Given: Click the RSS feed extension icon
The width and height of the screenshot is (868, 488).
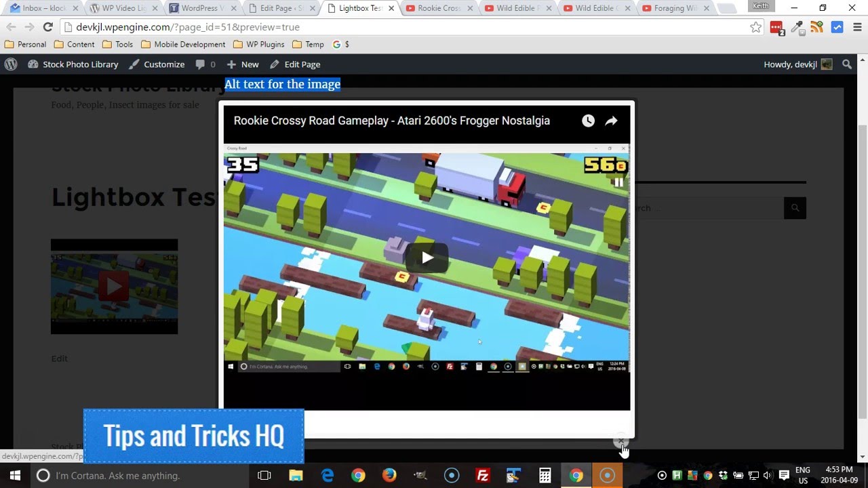Looking at the screenshot, I should point(817,27).
